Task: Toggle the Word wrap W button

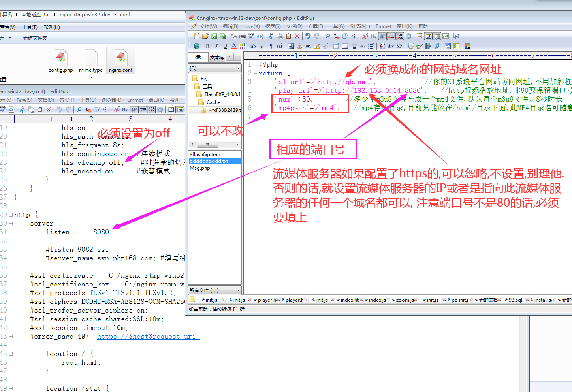Action: point(382,36)
